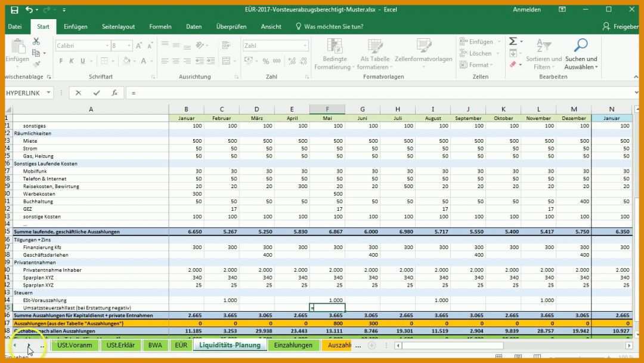
Task: Open the font name dropdown
Action: pyautogui.click(x=107, y=45)
